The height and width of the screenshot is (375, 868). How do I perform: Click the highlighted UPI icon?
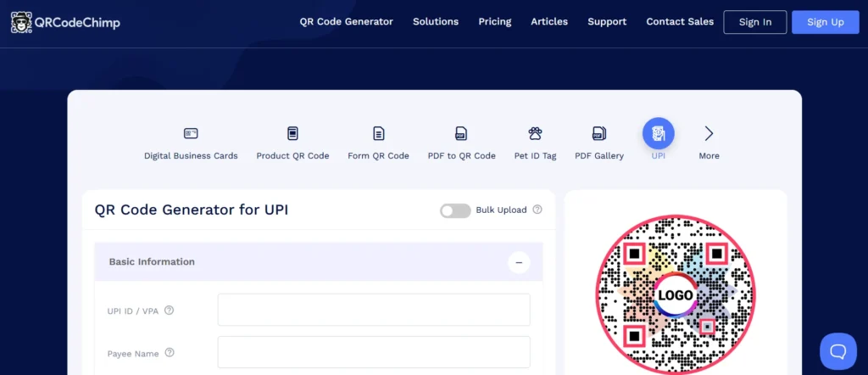[658, 133]
